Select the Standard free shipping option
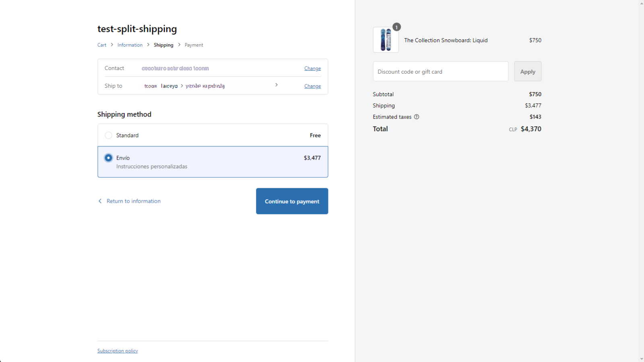 (x=108, y=136)
